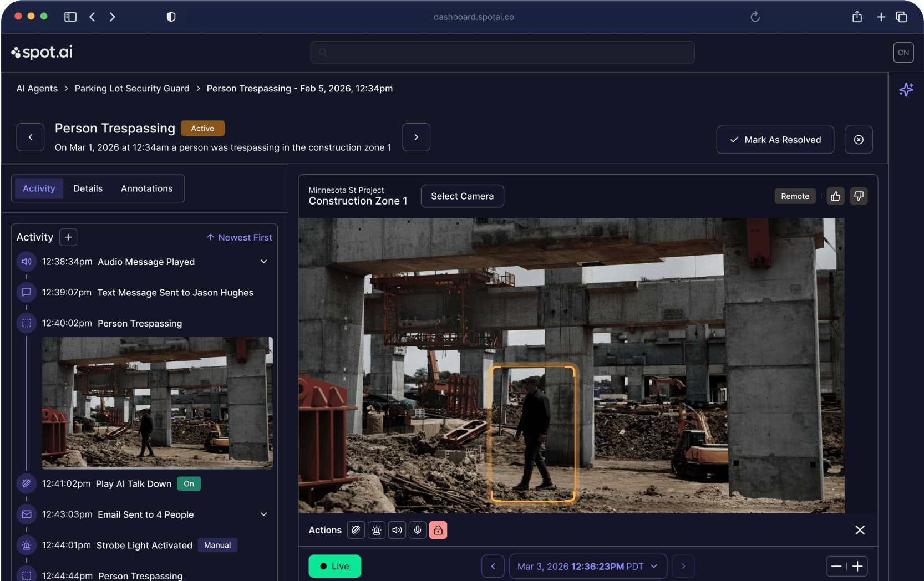
Task: Close the Actions bar
Action: (x=860, y=530)
